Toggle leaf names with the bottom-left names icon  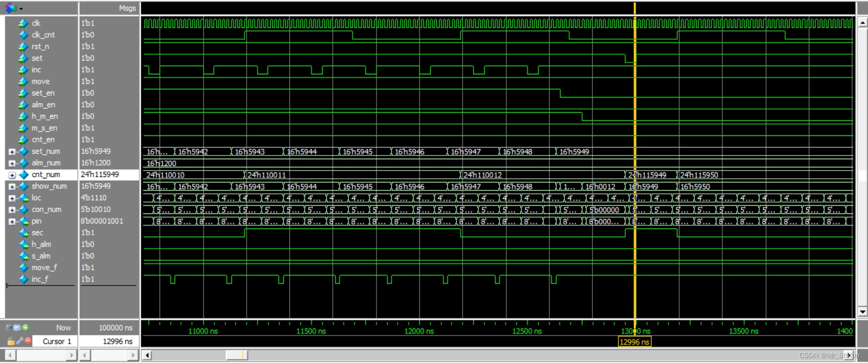point(9,327)
